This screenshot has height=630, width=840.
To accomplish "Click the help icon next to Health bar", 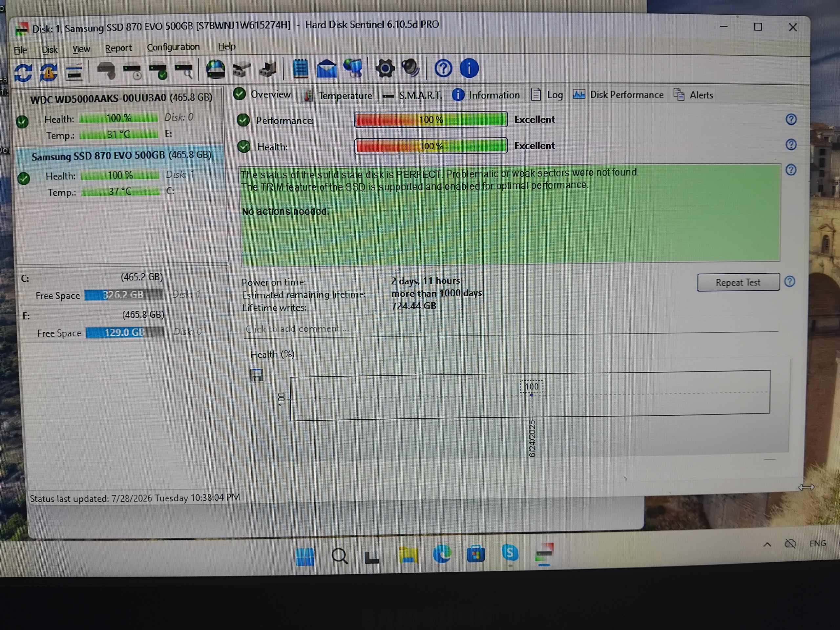I will (x=791, y=145).
